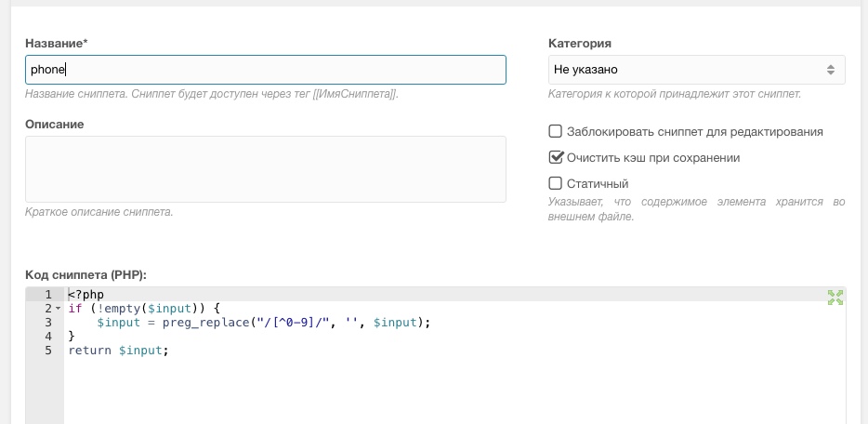This screenshot has height=424, width=868.
Task: Click the '<?php' line in editor
Action: (x=86, y=295)
